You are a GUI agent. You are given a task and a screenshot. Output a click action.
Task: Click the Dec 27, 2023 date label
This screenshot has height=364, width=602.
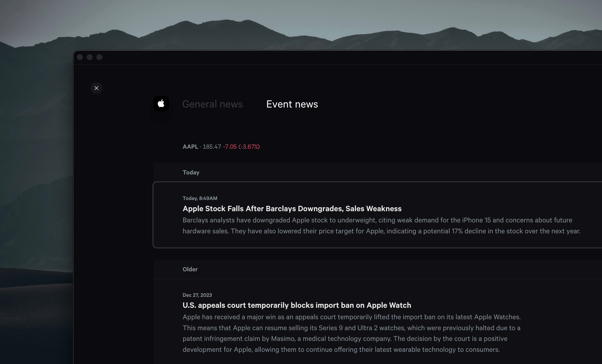[x=197, y=295]
